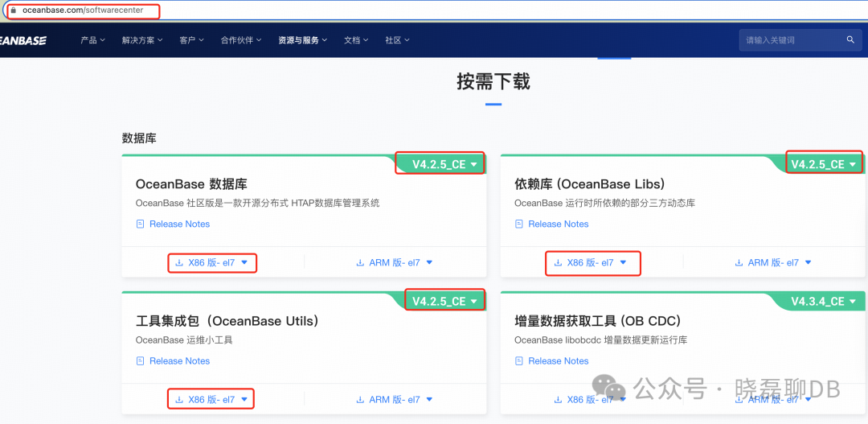Click the description mentioning 三方动态库
The height and width of the screenshot is (424, 868).
(604, 203)
